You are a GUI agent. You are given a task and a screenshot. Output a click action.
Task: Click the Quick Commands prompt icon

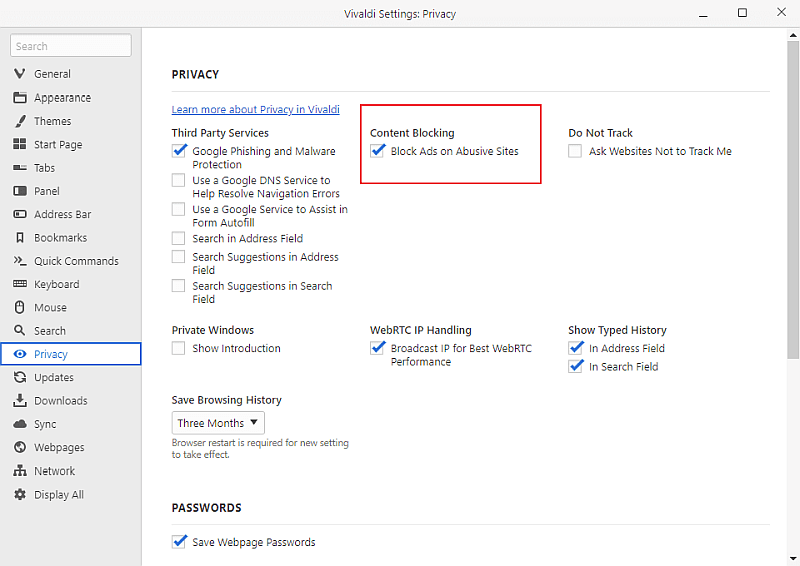(x=20, y=261)
